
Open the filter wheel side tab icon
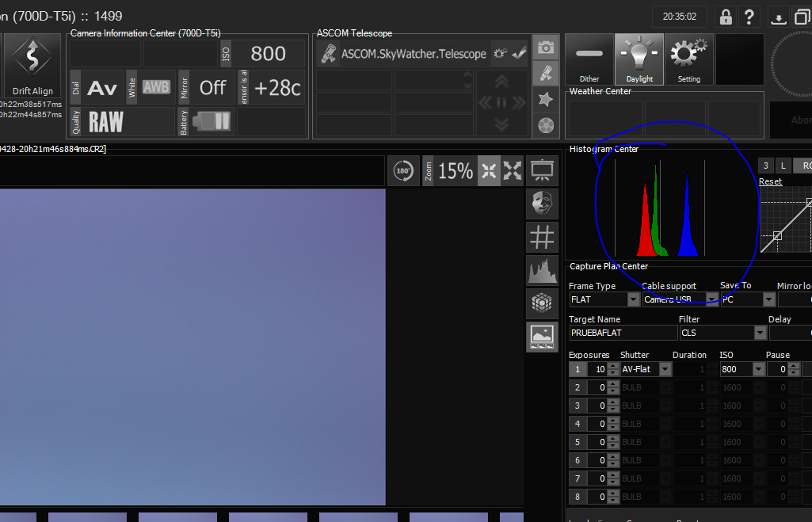[546, 125]
